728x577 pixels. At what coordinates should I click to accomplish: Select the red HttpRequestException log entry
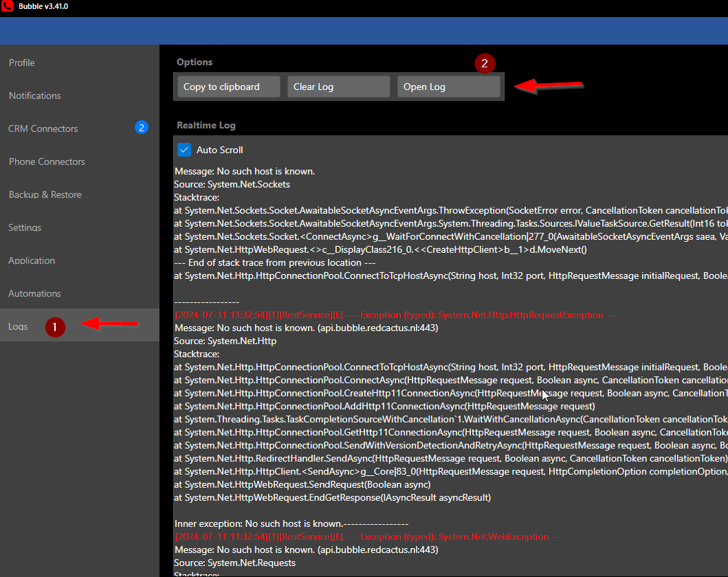coord(396,315)
